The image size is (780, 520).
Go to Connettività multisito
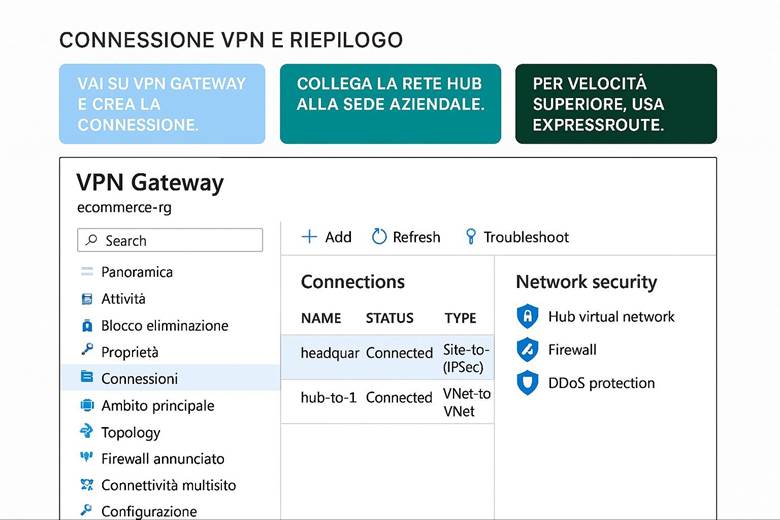(168, 485)
